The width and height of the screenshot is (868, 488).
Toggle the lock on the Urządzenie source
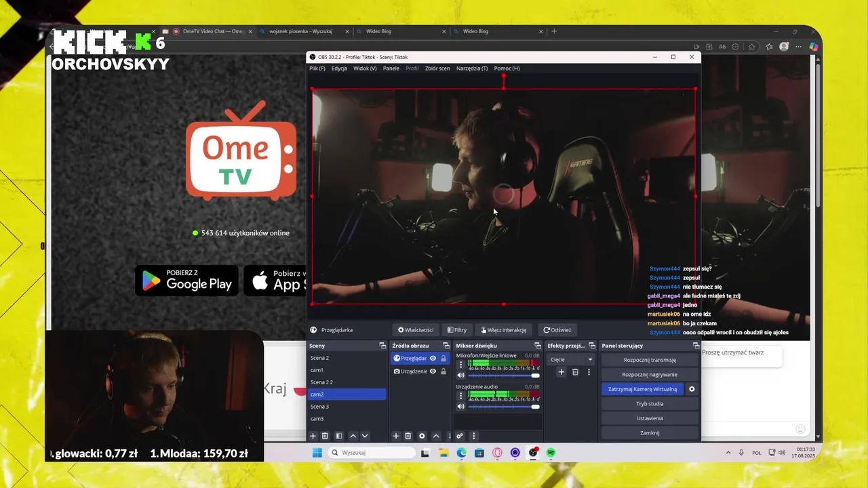[x=443, y=371]
